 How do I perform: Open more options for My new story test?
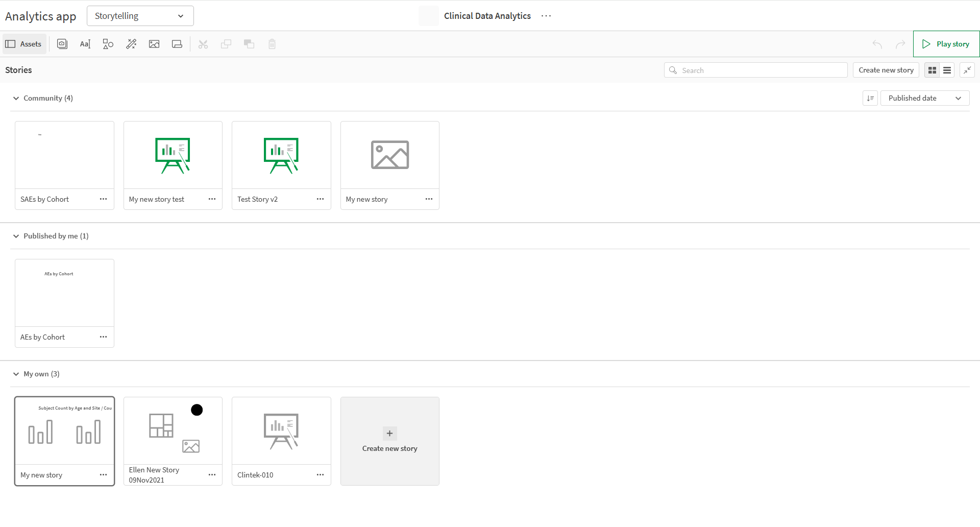212,199
